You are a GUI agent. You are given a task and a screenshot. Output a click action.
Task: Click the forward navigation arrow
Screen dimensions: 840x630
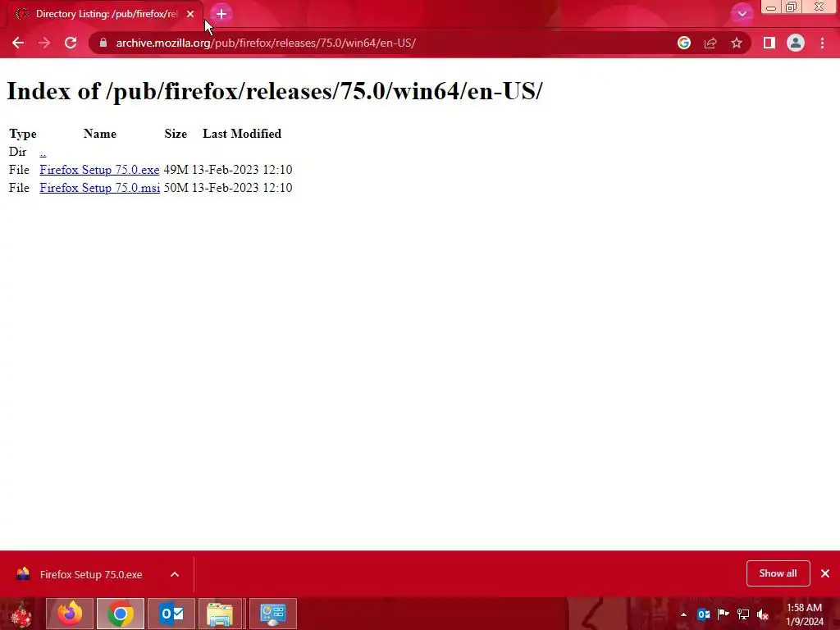[x=44, y=43]
